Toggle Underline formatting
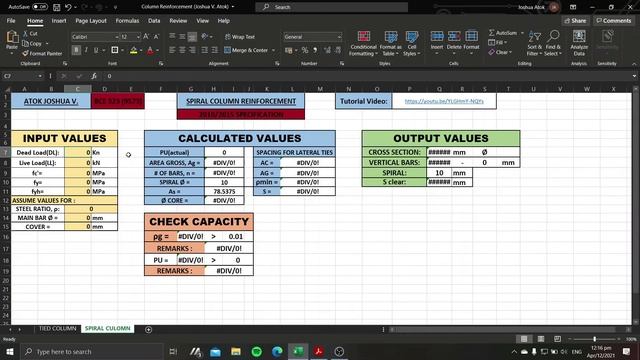The width and height of the screenshot is (640, 360). tap(96, 50)
